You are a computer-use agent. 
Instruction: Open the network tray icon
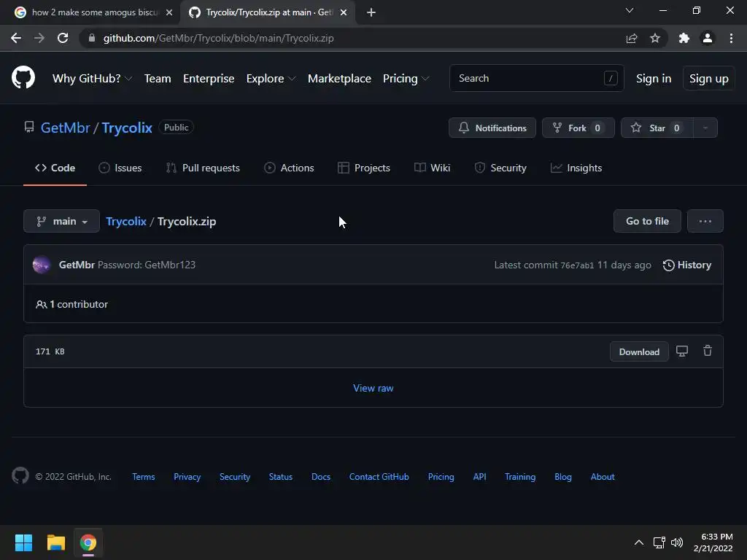pyautogui.click(x=659, y=542)
